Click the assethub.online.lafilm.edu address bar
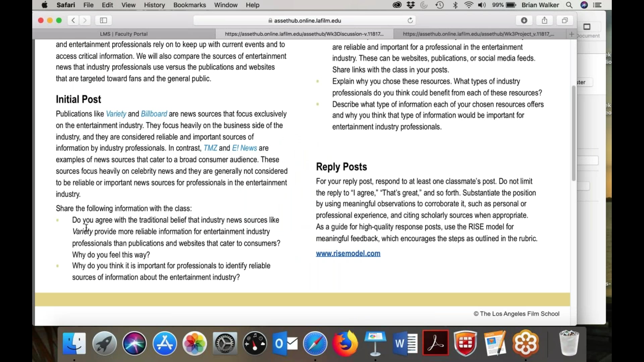The height and width of the screenshot is (362, 644). tap(304, 20)
